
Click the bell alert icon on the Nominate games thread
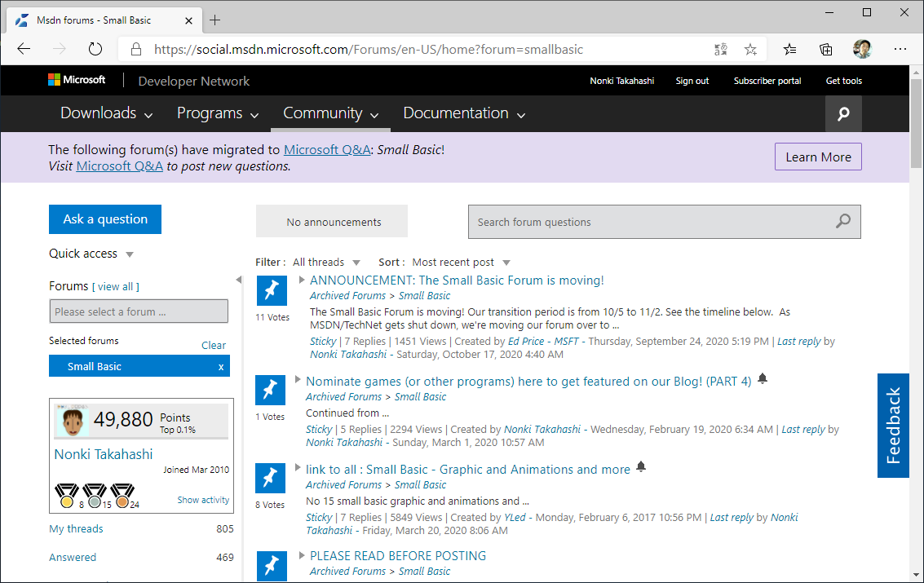pos(763,379)
